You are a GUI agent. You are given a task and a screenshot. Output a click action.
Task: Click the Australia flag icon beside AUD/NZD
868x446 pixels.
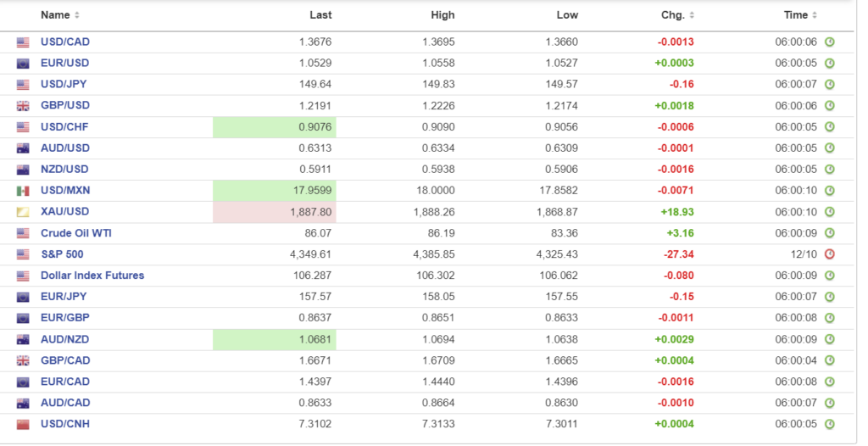click(23, 339)
